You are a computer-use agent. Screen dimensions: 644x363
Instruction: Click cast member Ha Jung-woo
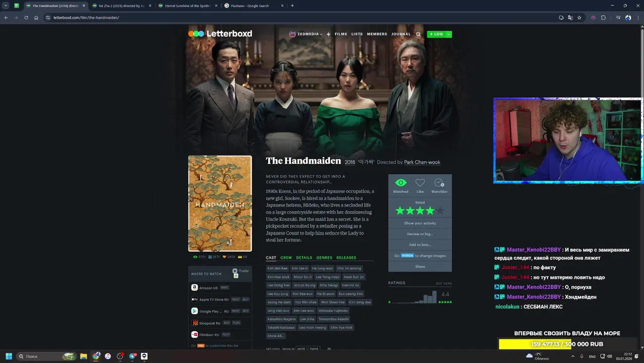click(322, 268)
